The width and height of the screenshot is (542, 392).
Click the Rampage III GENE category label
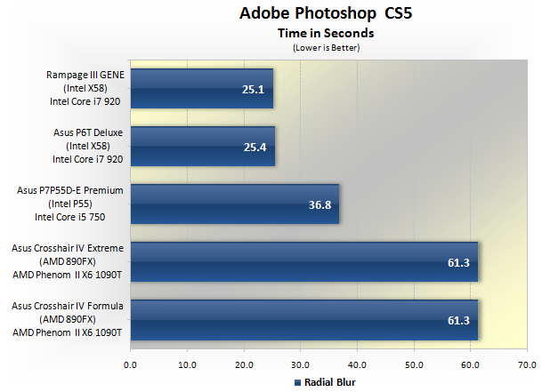pyautogui.click(x=85, y=88)
